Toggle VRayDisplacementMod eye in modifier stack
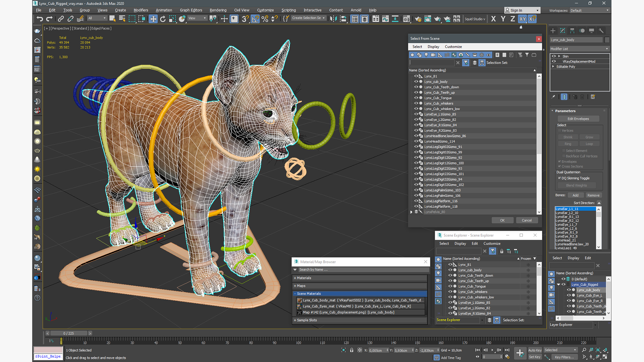The width and height of the screenshot is (644, 362). tap(554, 61)
